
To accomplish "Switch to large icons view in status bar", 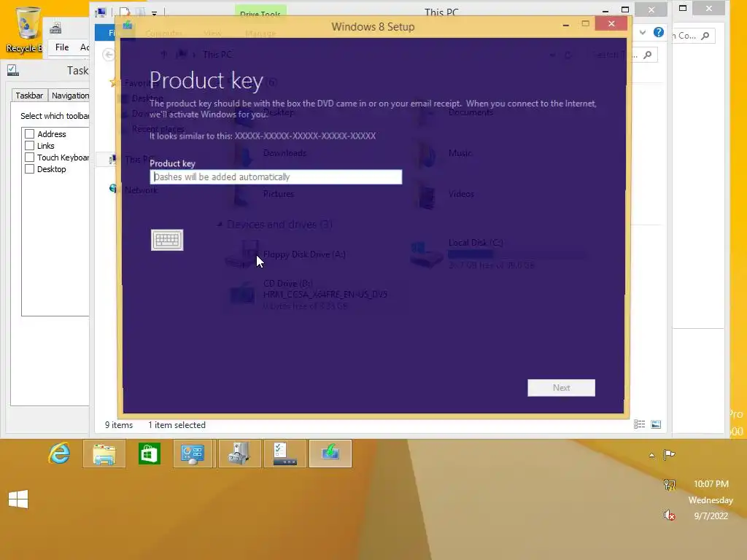I will [x=656, y=424].
